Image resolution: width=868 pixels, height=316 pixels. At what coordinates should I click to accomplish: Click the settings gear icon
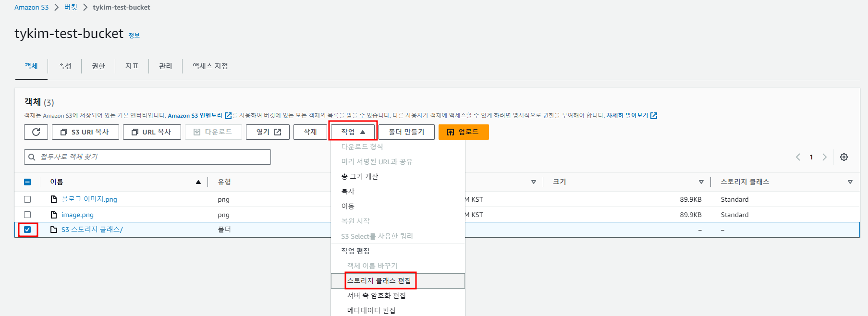[x=844, y=157]
